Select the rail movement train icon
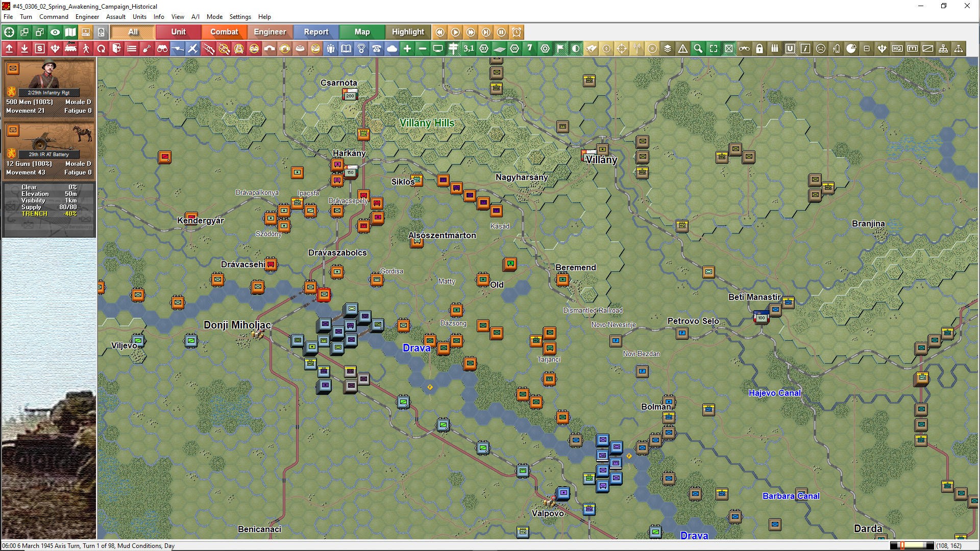This screenshot has width=980, height=551. tap(70, 48)
